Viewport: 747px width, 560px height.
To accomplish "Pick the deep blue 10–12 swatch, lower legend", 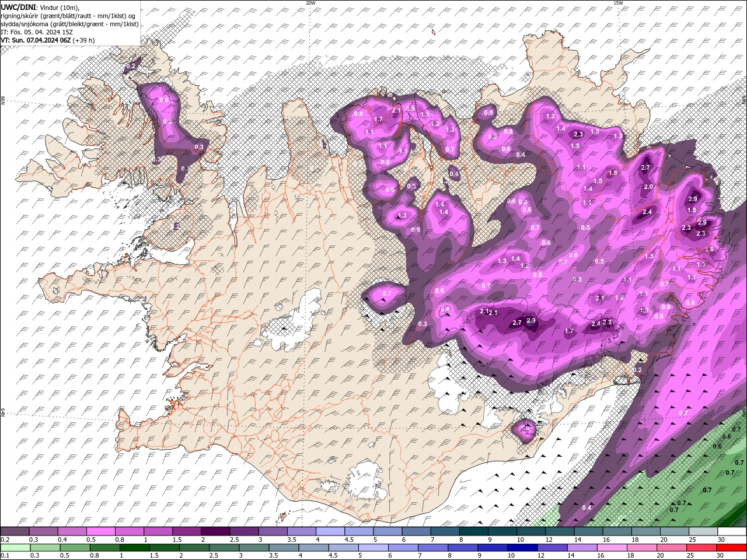I will 522,548.
